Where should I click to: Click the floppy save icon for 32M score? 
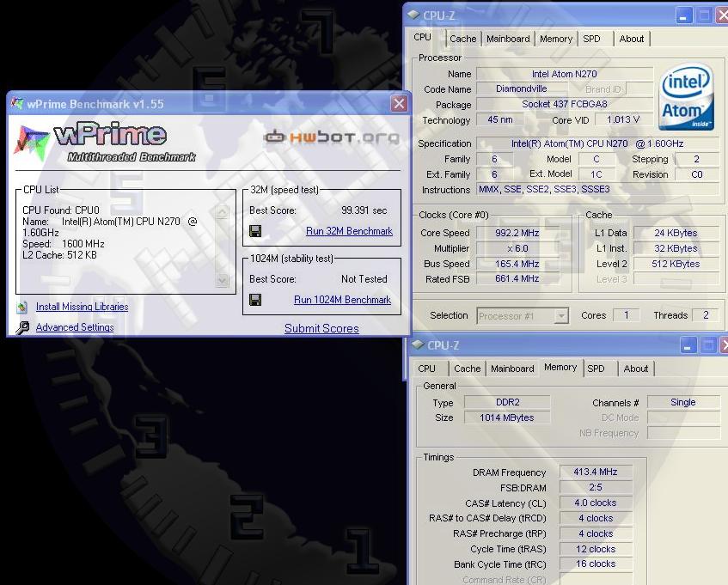tap(255, 231)
